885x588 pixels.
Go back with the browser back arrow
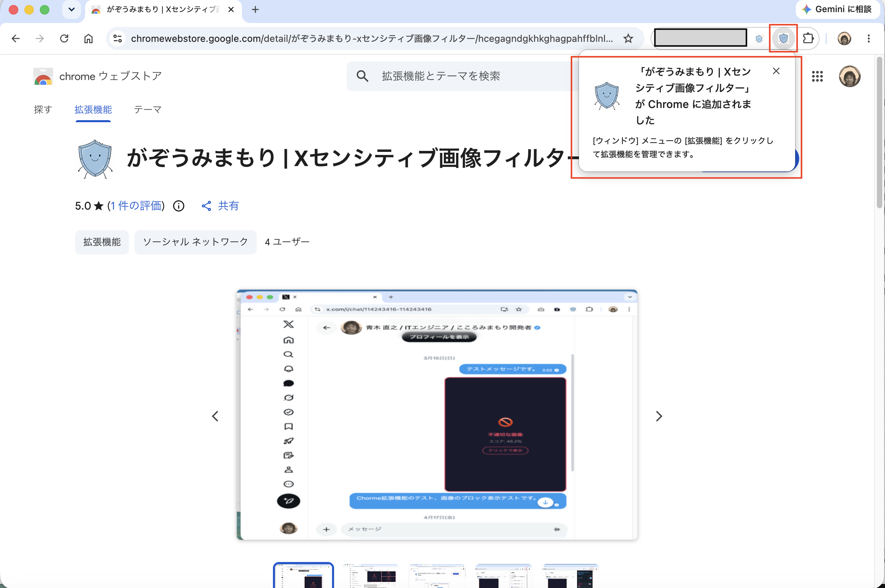pyautogui.click(x=16, y=38)
